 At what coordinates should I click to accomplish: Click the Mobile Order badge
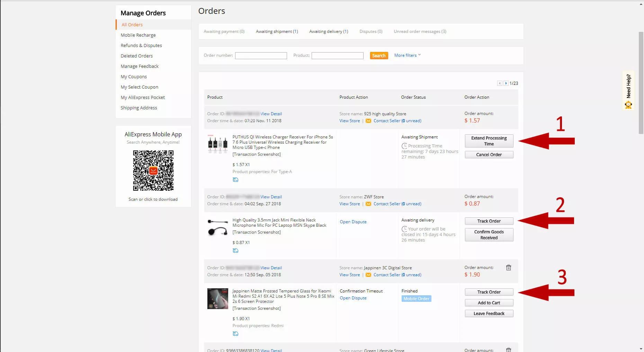pyautogui.click(x=416, y=299)
